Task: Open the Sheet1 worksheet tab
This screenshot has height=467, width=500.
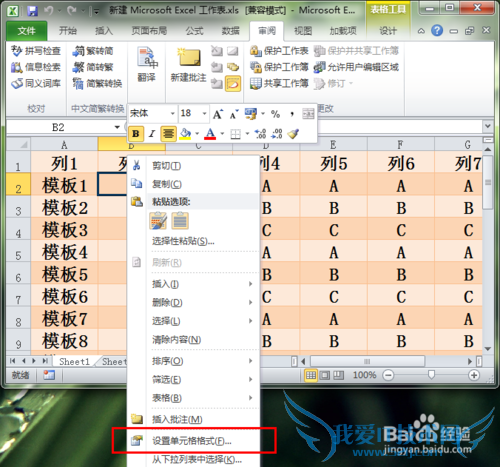Action: pyautogui.click(x=74, y=362)
